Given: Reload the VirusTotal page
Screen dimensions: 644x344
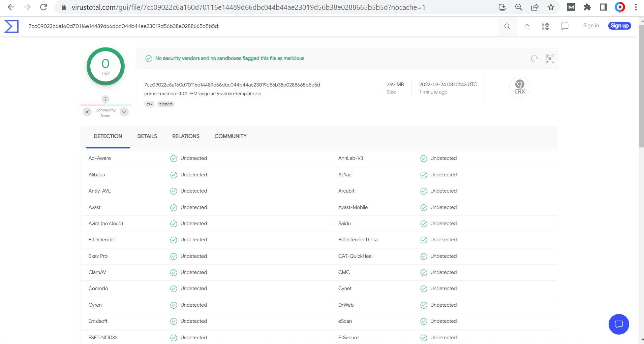Looking at the screenshot, I should point(43,7).
